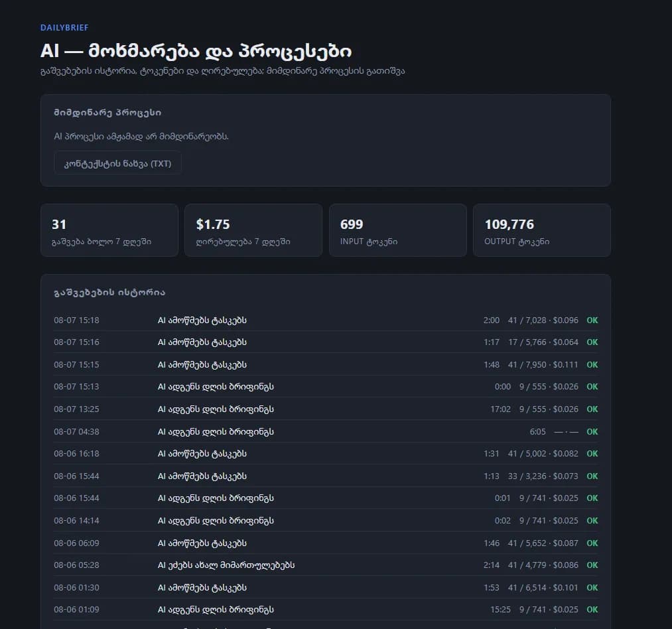672x629 pixels.
Task: Click the "გაშვებების ისტორია" section heading
Action: pos(109,293)
